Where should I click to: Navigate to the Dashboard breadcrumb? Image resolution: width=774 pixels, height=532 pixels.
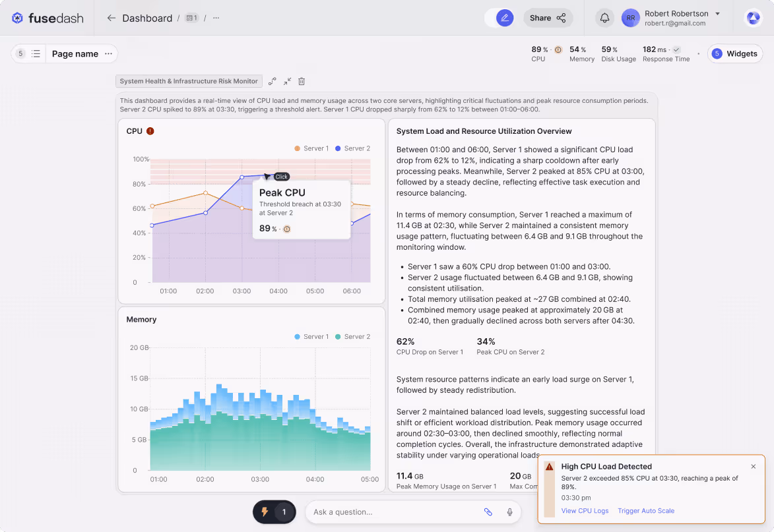pos(146,18)
